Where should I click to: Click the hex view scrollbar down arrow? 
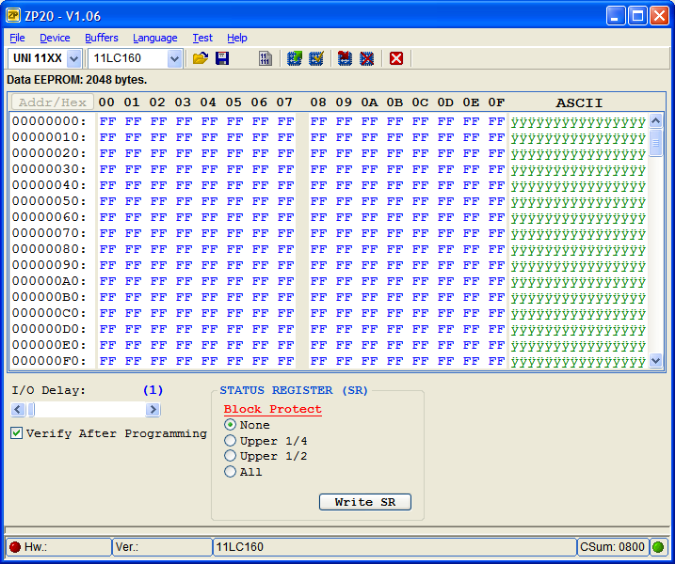[656, 361]
